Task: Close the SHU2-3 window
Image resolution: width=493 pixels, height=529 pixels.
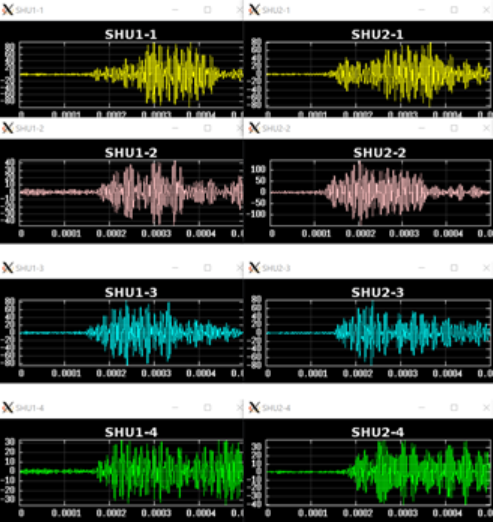Action: [x=486, y=268]
